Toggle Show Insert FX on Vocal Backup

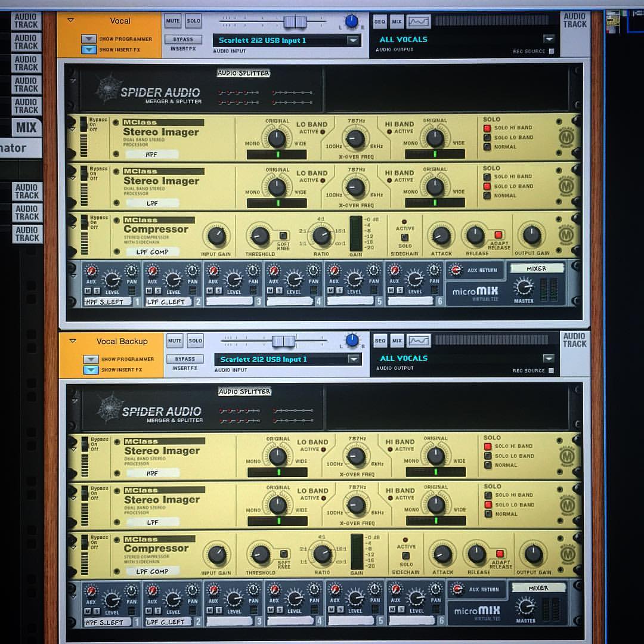click(x=91, y=370)
